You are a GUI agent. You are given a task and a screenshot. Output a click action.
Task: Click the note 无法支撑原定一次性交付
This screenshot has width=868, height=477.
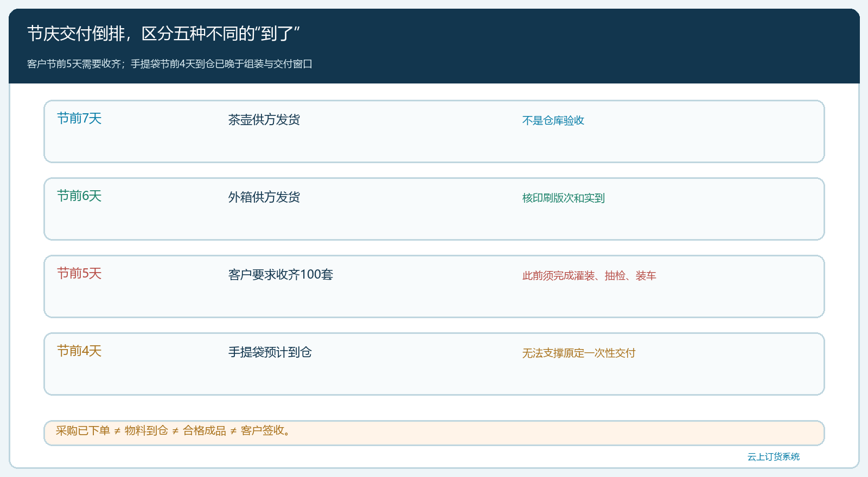click(579, 353)
